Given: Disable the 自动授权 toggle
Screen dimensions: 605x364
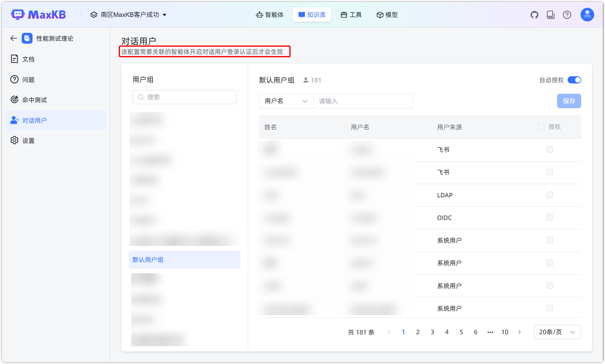Looking at the screenshot, I should click(574, 80).
